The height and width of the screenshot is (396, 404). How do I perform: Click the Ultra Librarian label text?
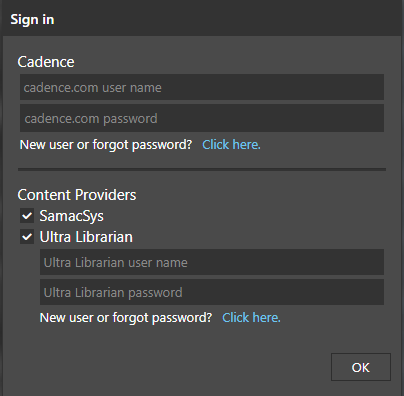click(86, 237)
